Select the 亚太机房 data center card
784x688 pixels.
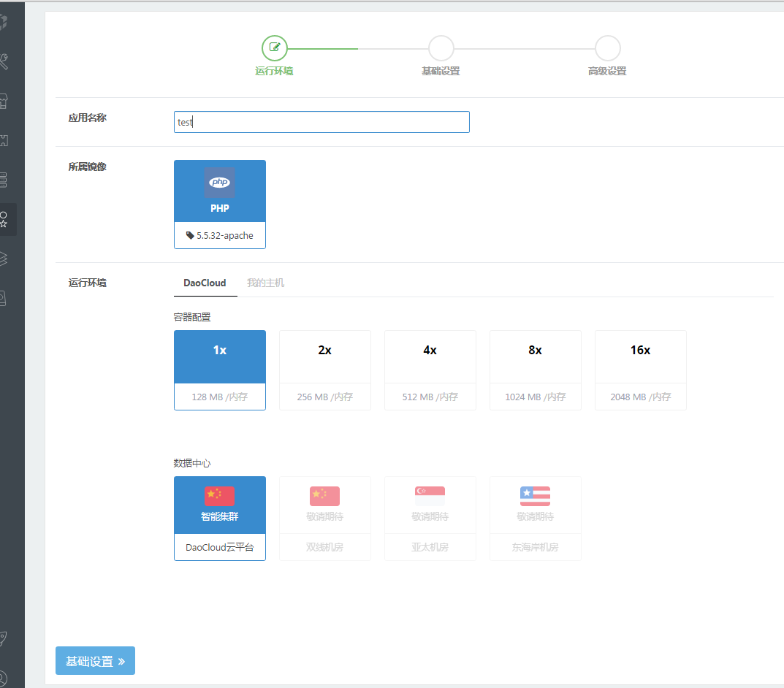click(430, 519)
